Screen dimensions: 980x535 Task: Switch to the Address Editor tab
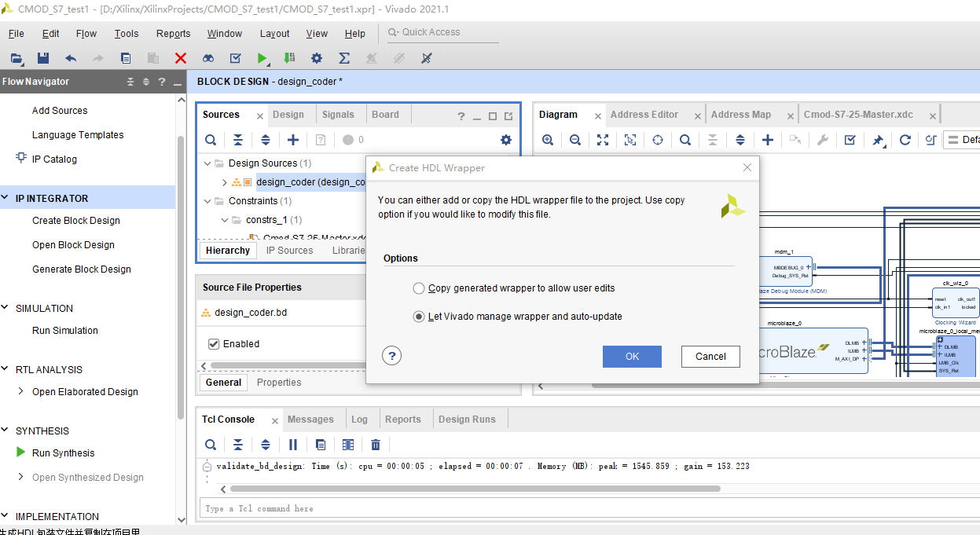(644, 115)
